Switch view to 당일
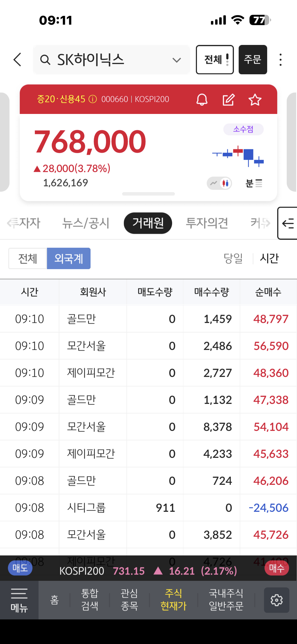Image resolution: width=297 pixels, height=644 pixels. click(x=233, y=258)
